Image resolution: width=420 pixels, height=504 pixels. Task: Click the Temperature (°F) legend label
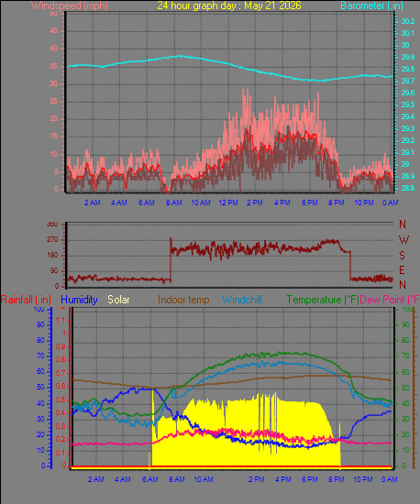click(x=323, y=300)
